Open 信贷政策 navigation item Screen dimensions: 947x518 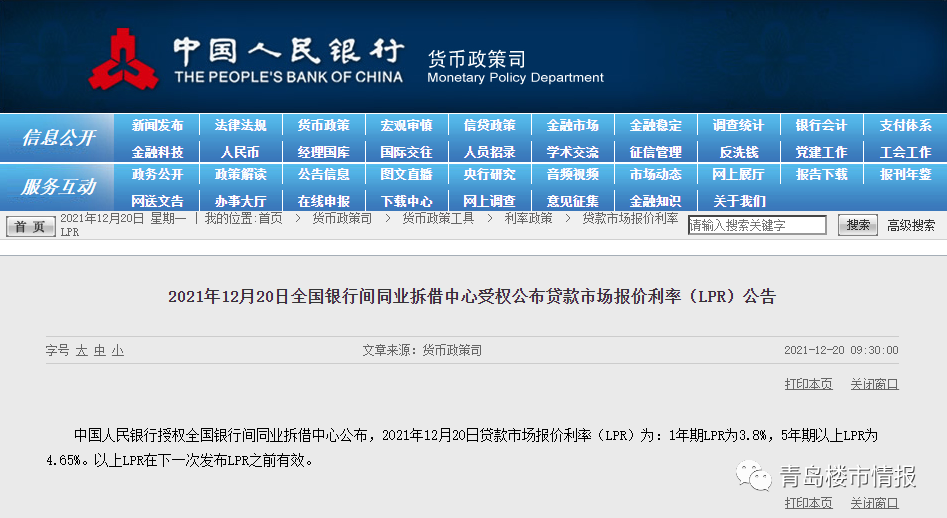(490, 126)
